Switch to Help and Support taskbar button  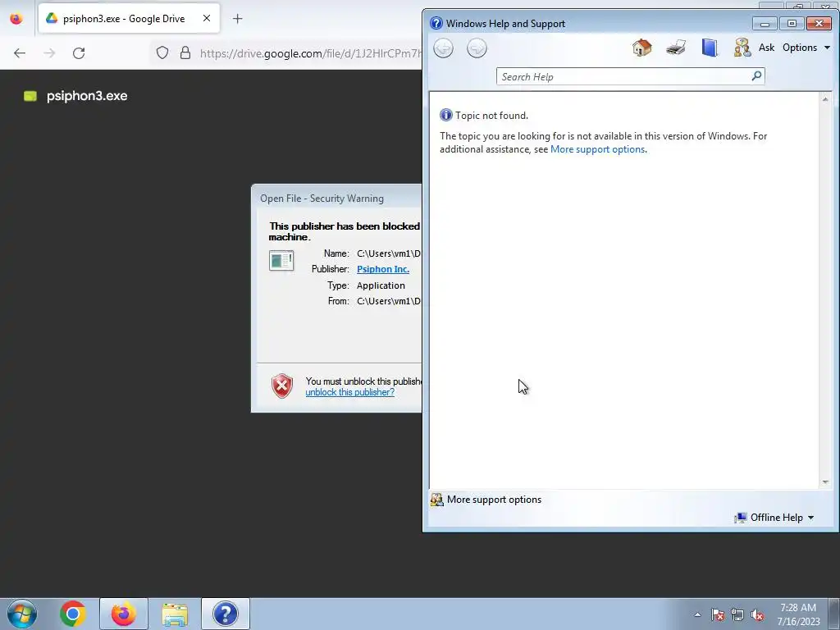click(225, 614)
